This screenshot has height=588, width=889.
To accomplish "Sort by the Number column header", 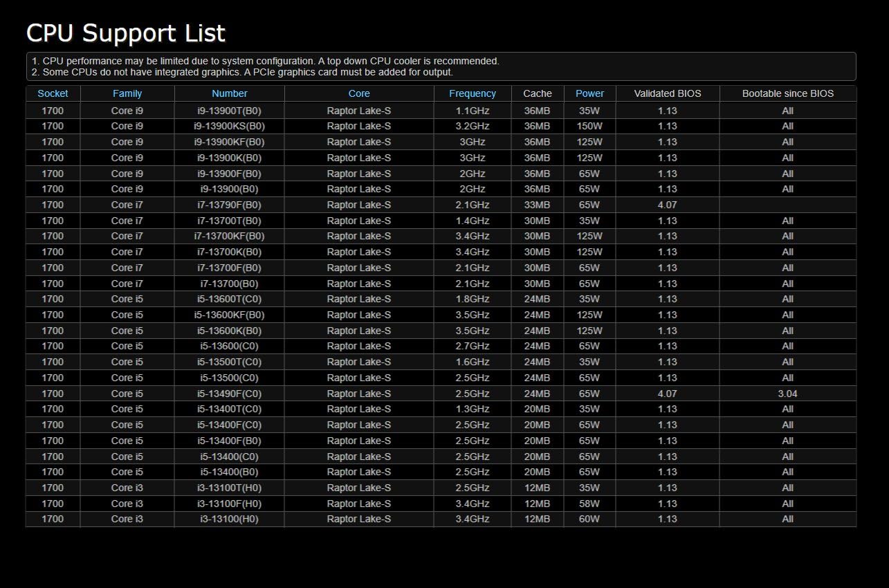I will (229, 93).
